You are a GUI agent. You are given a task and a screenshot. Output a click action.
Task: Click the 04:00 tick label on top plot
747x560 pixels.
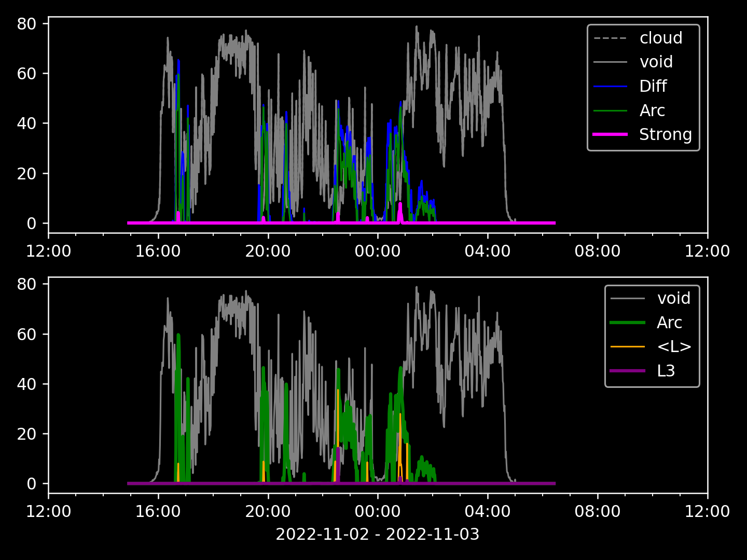coord(488,251)
